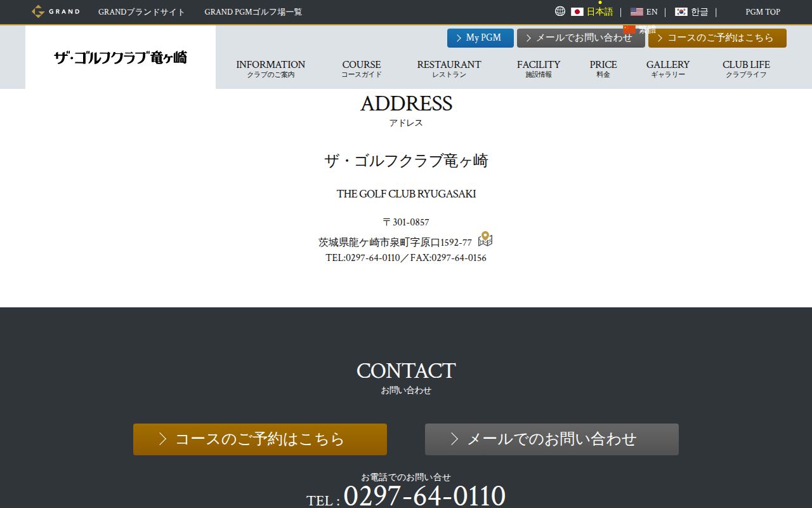Click large メールでのお問い合わせ button in Contact
Viewport: 812px width, 508px height.
click(x=552, y=439)
